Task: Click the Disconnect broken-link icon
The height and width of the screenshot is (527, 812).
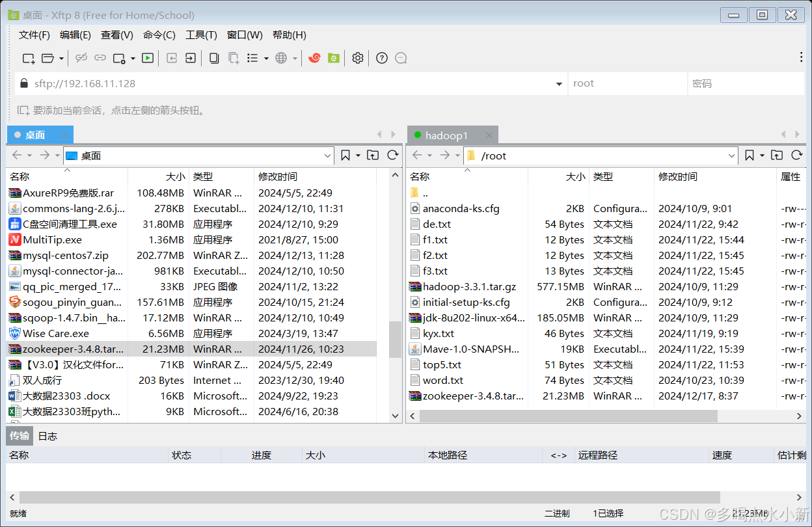Action: tap(81, 58)
